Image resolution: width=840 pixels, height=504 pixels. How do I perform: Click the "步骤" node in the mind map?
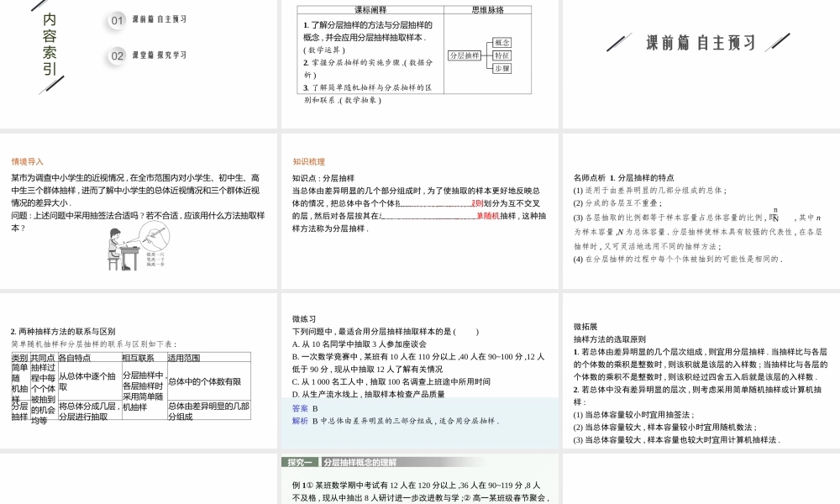pyautogui.click(x=502, y=67)
